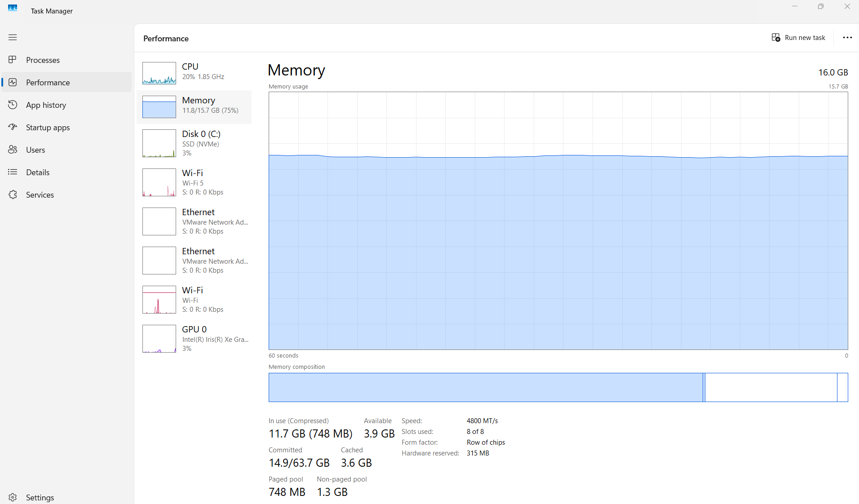Screen dimensions: 859x504
Task: Click the Form factor value Row of chips
Action: 486,442
